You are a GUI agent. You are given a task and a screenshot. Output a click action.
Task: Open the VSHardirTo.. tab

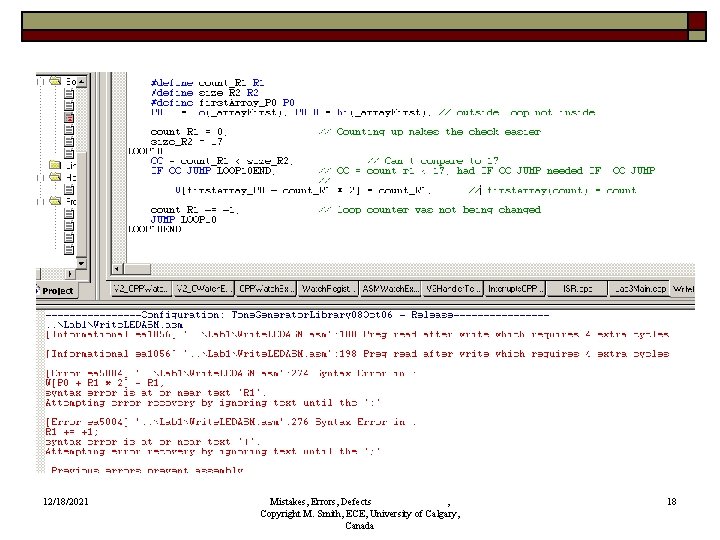452,289
